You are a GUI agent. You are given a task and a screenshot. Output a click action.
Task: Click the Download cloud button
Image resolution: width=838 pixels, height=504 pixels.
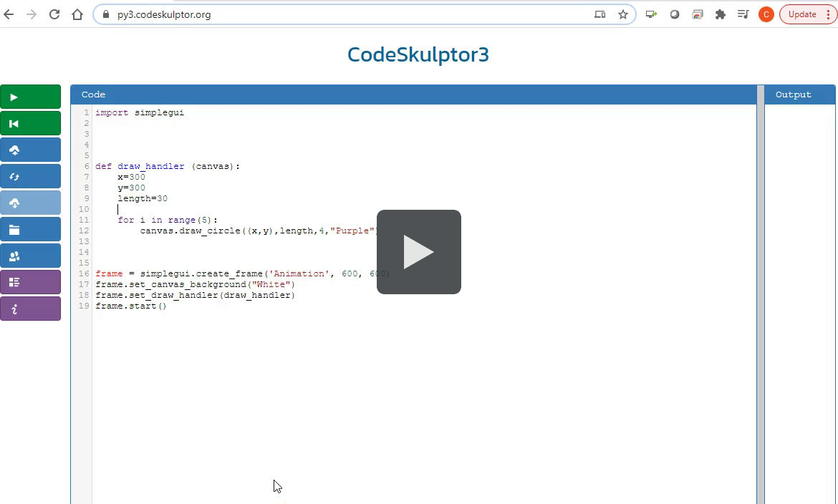click(x=30, y=203)
